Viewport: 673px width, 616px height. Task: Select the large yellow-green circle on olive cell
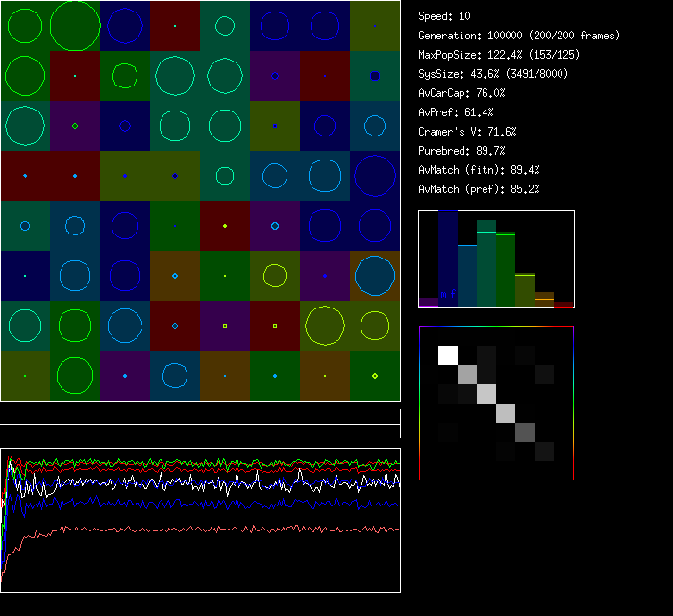tap(325, 326)
